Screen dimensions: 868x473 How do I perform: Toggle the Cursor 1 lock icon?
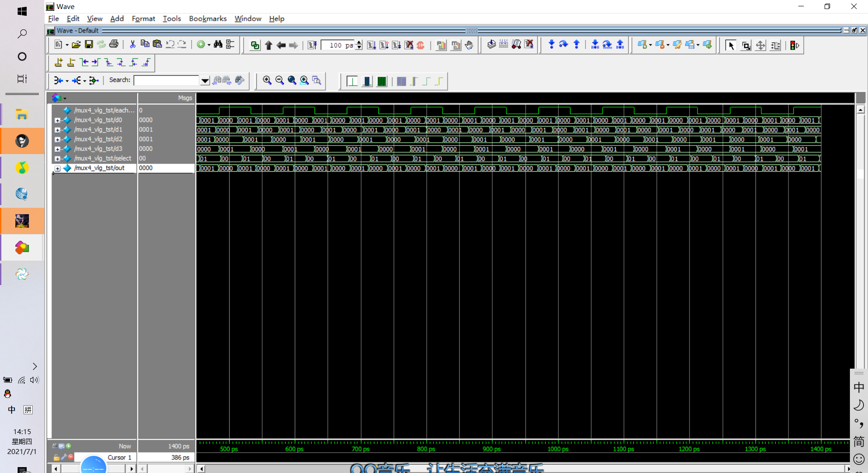pyautogui.click(x=56, y=457)
